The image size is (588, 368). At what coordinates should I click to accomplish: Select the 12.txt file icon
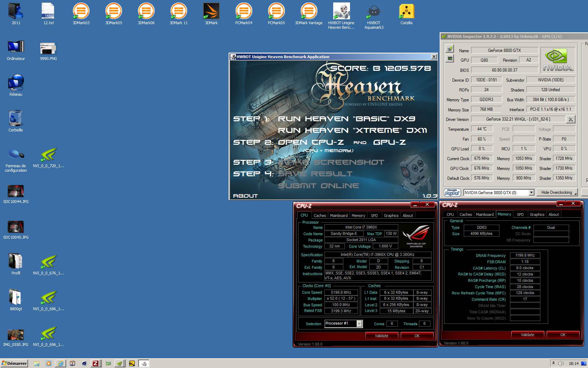coord(48,13)
